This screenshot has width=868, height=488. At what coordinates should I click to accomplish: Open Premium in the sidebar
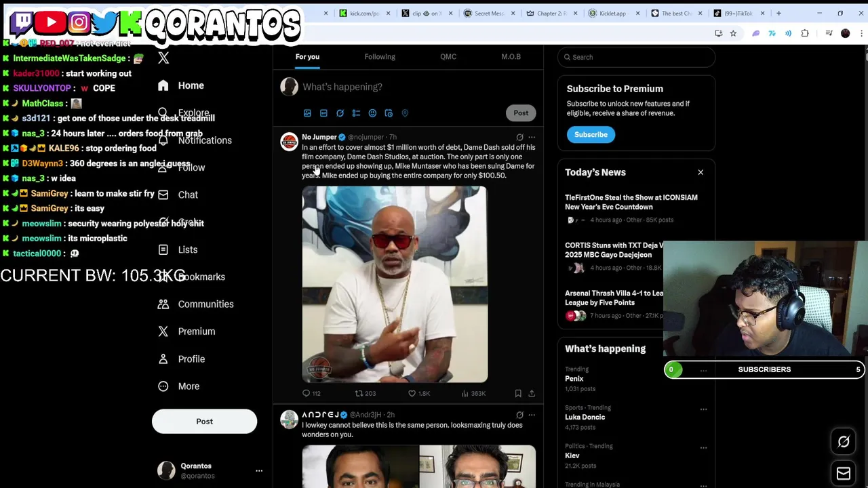186,331
